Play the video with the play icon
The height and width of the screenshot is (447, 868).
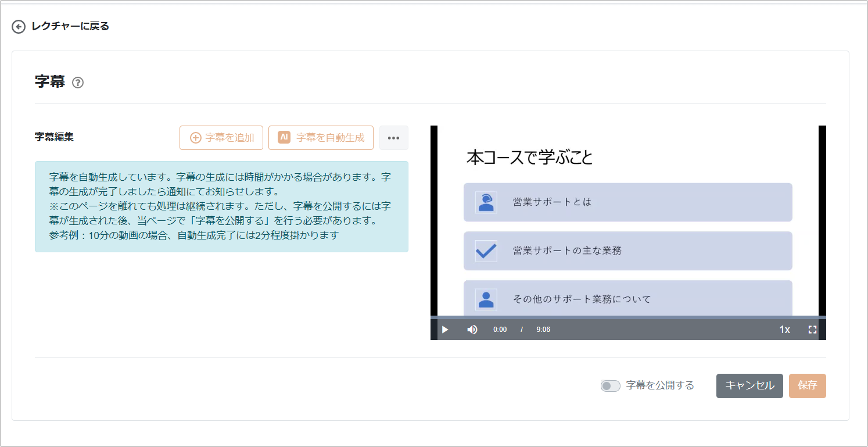(x=445, y=330)
